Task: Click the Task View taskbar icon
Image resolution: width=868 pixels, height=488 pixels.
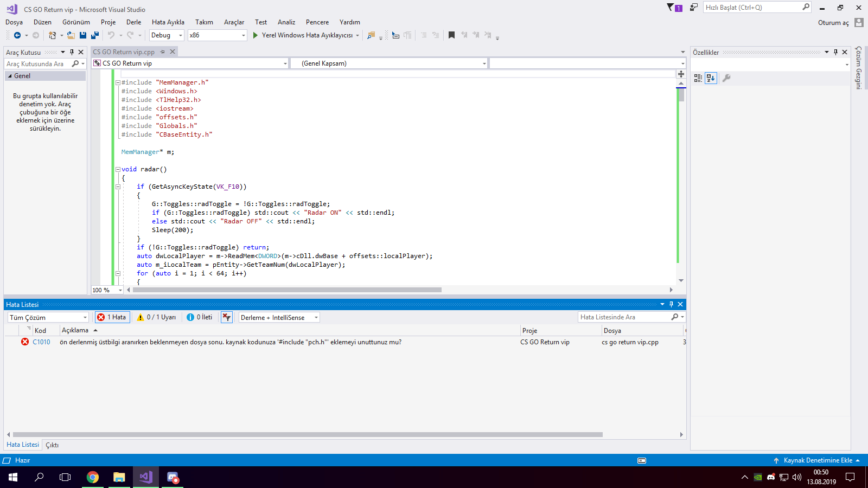Action: [65, 477]
